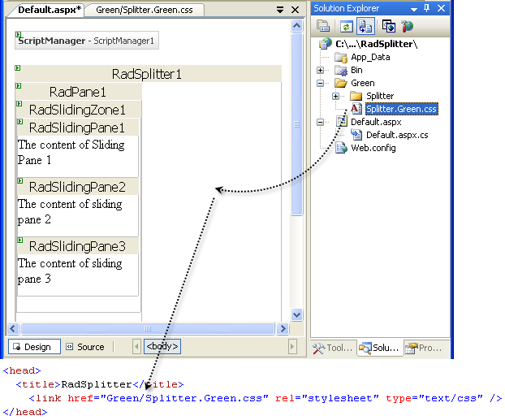Click the Properties icon in Solution Explorer toolbar
The image size is (505, 420).
(323, 27)
